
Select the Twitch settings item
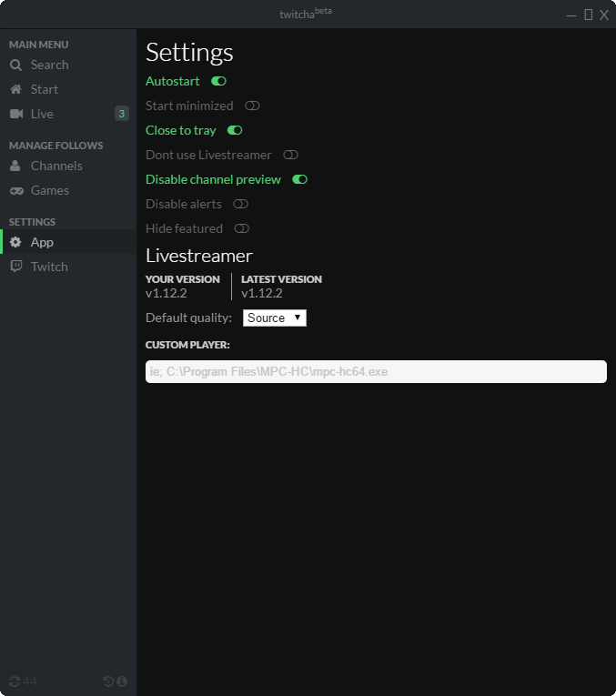click(68, 267)
